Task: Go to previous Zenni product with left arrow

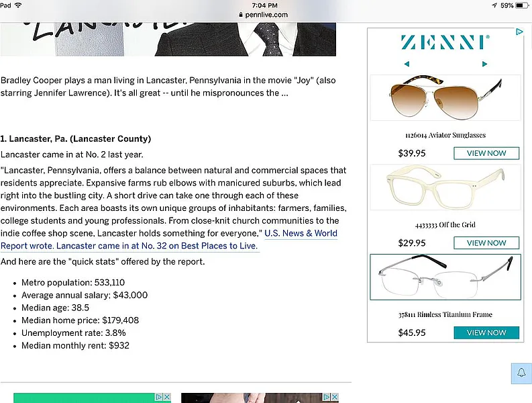Action: click(407, 64)
